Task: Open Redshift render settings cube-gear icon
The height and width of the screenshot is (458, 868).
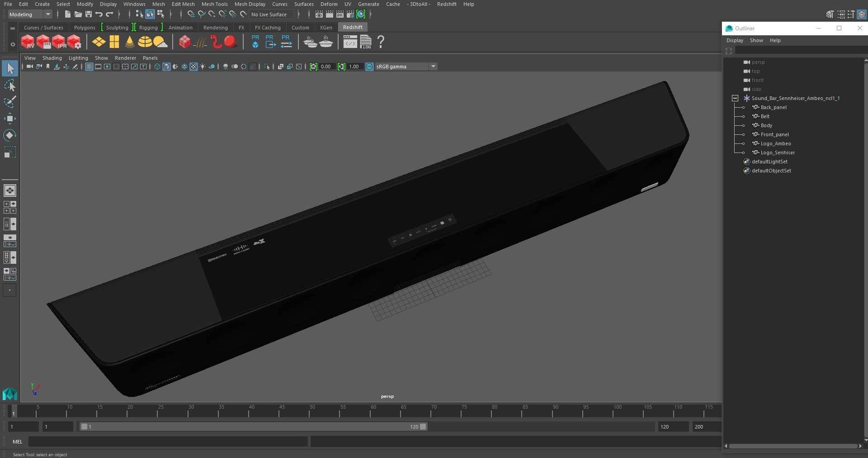Action: (75, 42)
